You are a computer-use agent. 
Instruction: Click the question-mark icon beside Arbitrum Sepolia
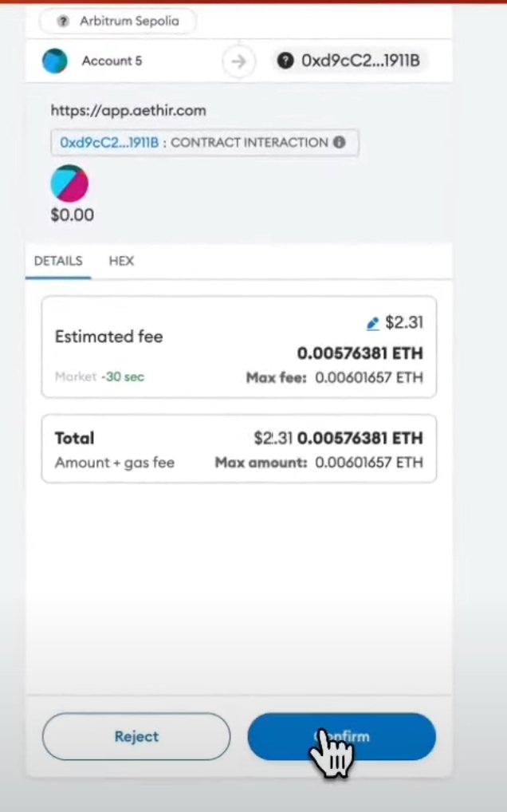click(63, 22)
